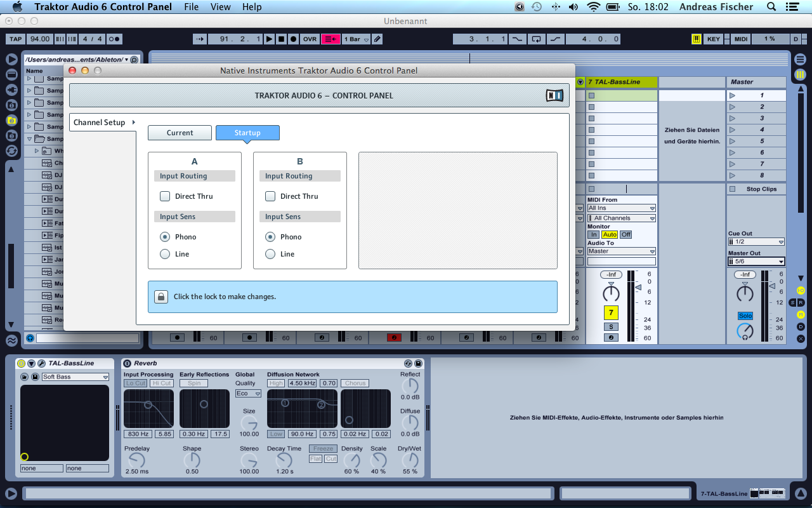Click the Stop button in Ableton transport
Image resolution: width=812 pixels, height=508 pixels.
tap(282, 39)
